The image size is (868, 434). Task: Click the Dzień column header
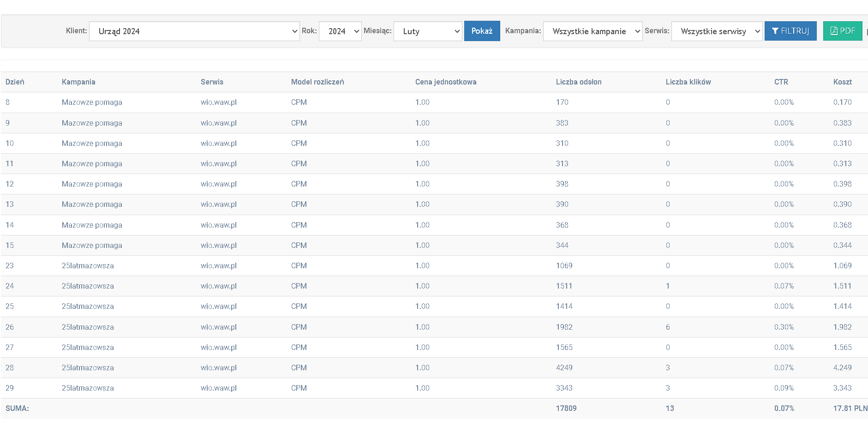[15, 82]
